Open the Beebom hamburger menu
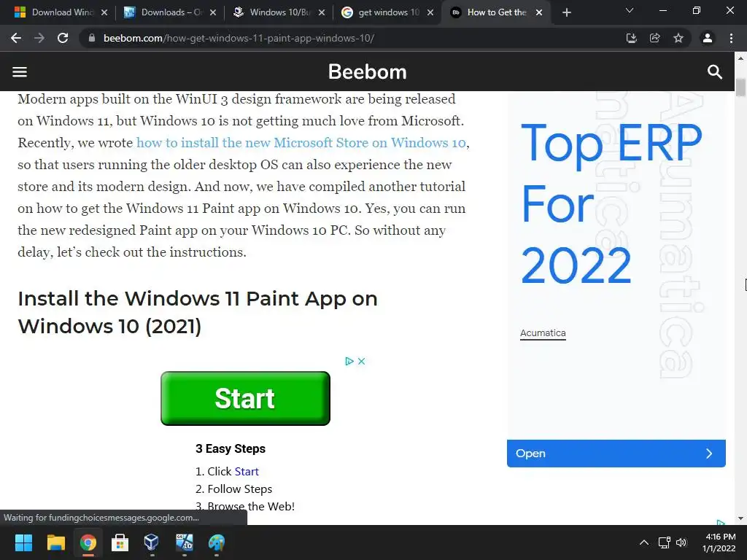This screenshot has width=747, height=560. pyautogui.click(x=20, y=72)
